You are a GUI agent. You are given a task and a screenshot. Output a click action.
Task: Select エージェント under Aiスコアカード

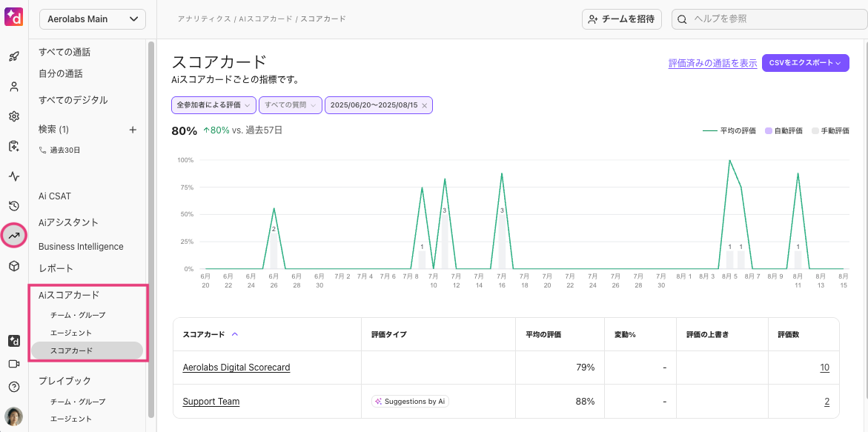coord(71,333)
